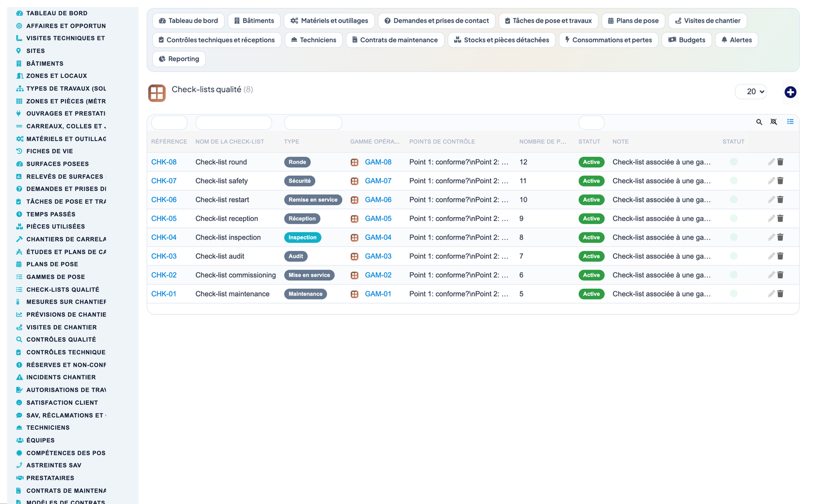815x504 pixels.
Task: Open the CHK-06 reference link
Action: [164, 200]
